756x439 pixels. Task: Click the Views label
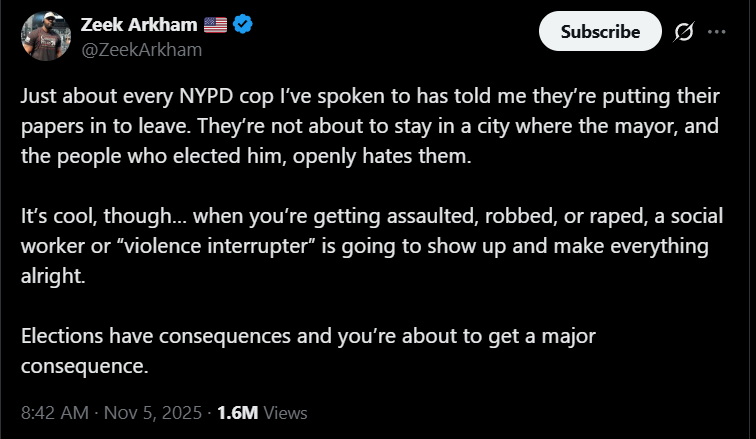286,412
